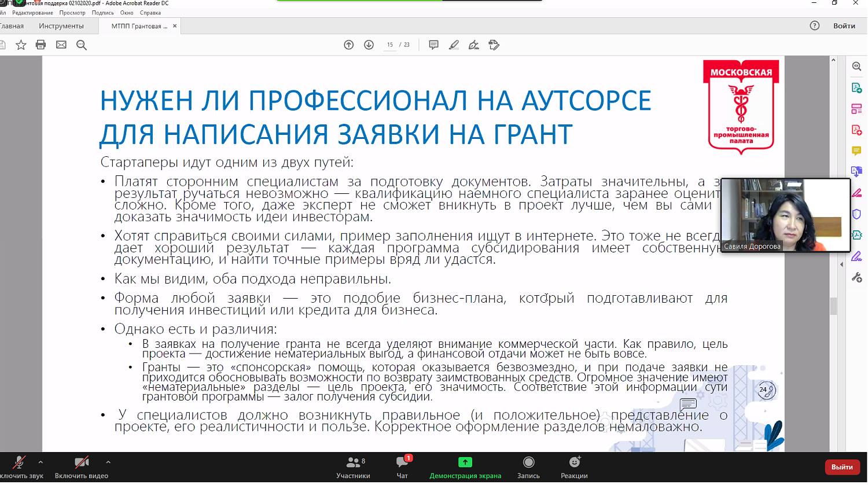868x485 pixels.
Task: Click the slide number 24 badge
Action: click(766, 390)
